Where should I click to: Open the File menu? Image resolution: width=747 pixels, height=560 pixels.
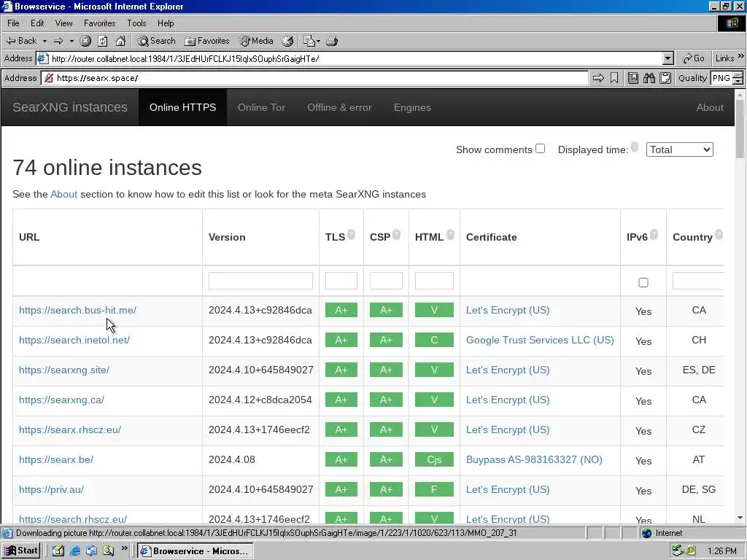[x=13, y=23]
